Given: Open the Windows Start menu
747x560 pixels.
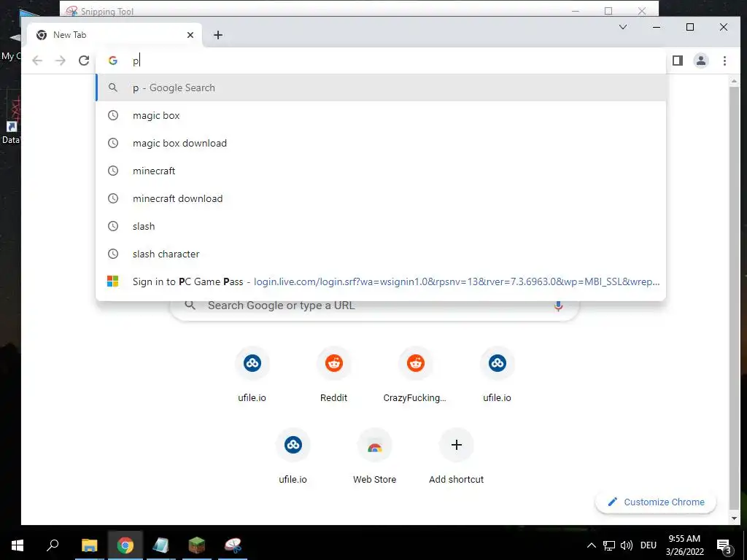Looking at the screenshot, I should pyautogui.click(x=18, y=545).
